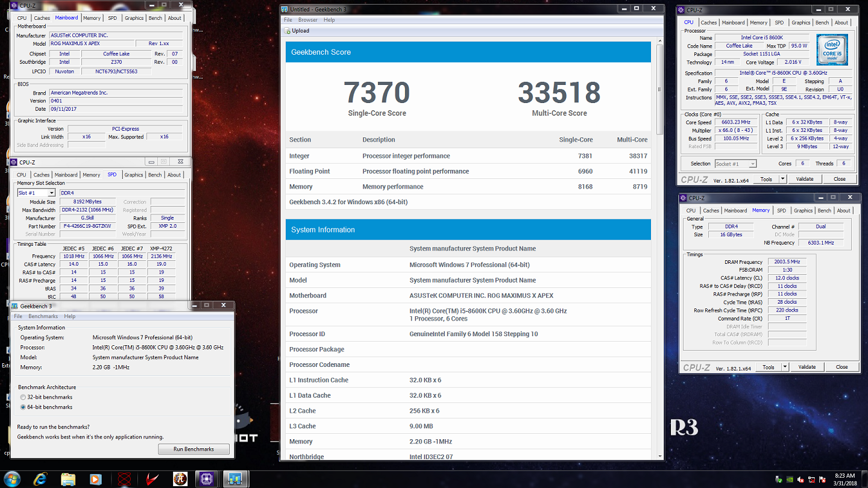Open the About tab in the CPU-Z Memory window
The height and width of the screenshot is (488, 868).
coord(844,210)
